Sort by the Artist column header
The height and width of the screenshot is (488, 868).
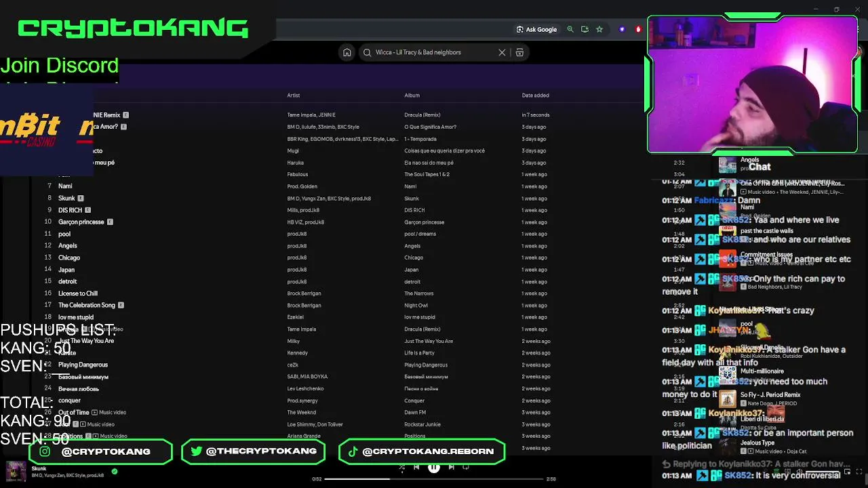click(293, 96)
